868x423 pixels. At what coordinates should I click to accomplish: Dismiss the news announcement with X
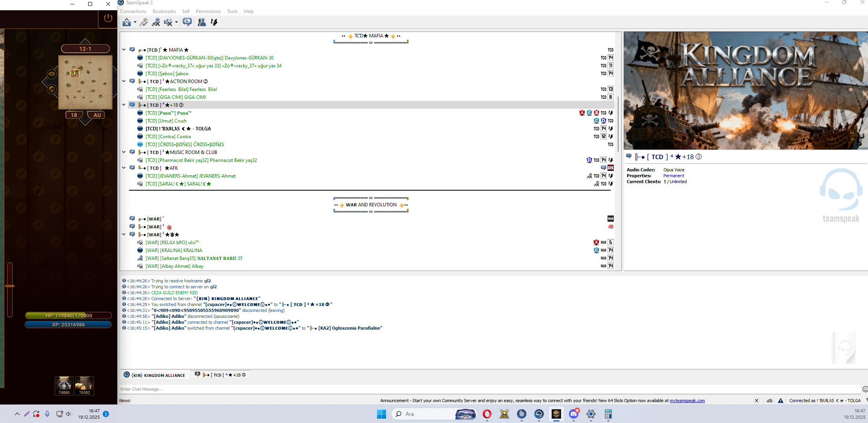(756, 401)
